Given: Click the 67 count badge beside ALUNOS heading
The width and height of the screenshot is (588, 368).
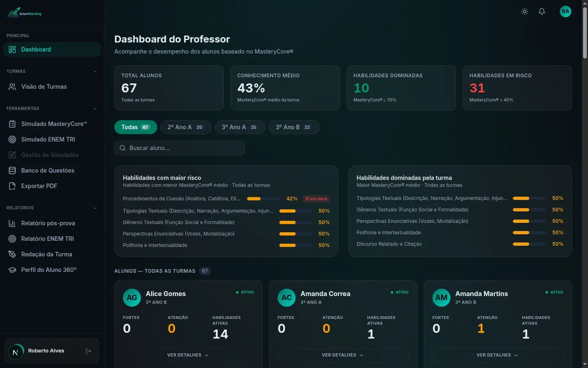Looking at the screenshot, I should click(205, 271).
